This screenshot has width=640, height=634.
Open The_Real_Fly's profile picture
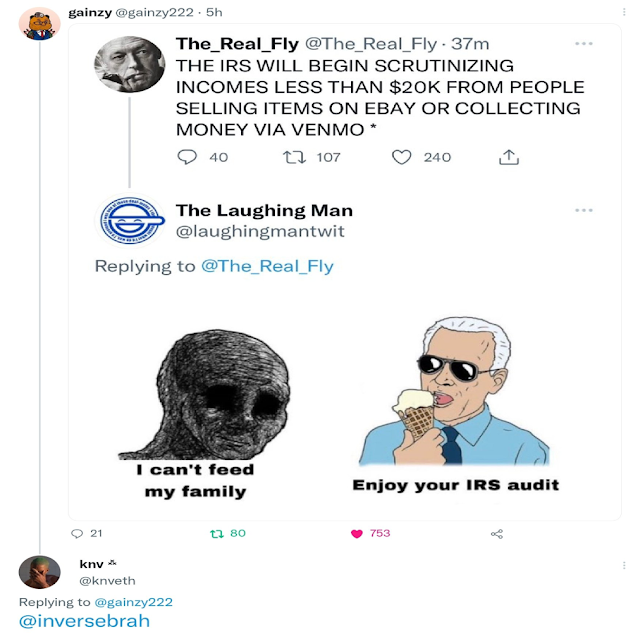coord(129,64)
